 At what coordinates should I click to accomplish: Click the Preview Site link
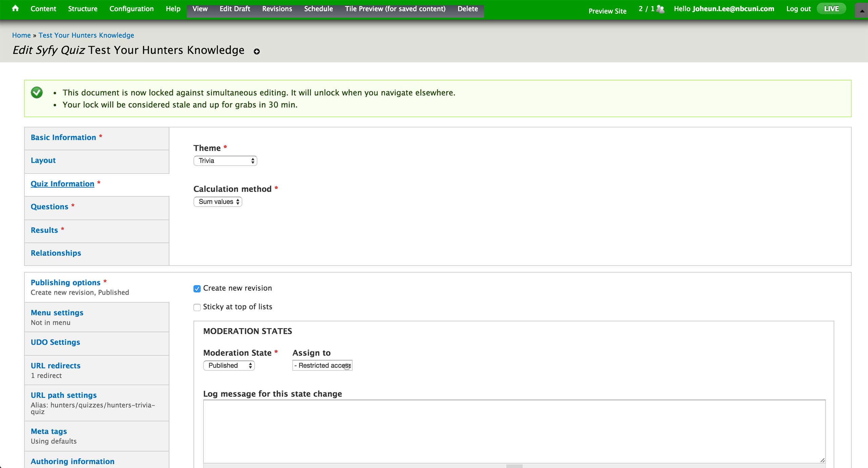[607, 11]
